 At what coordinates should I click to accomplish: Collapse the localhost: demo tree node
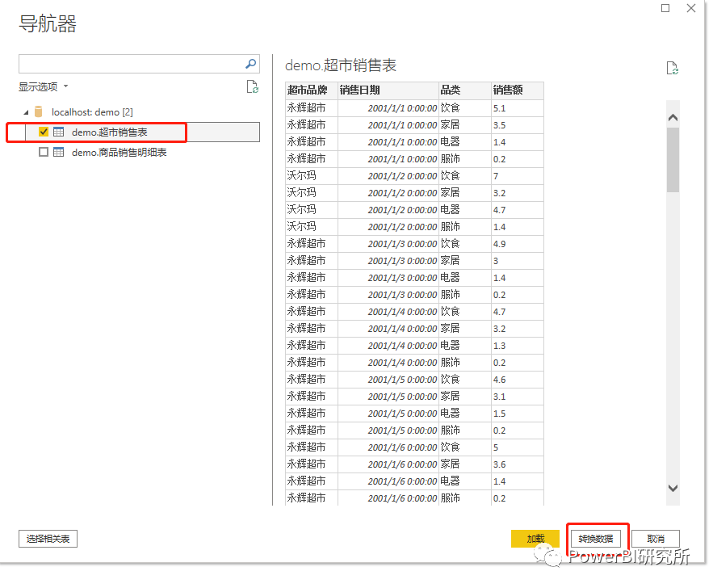point(26,112)
